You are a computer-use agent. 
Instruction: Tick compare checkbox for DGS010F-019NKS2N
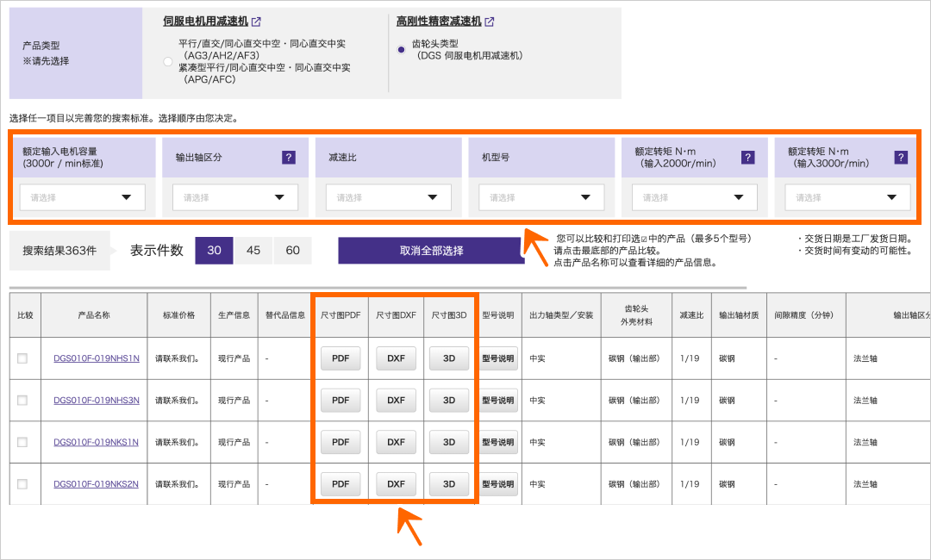(22, 484)
